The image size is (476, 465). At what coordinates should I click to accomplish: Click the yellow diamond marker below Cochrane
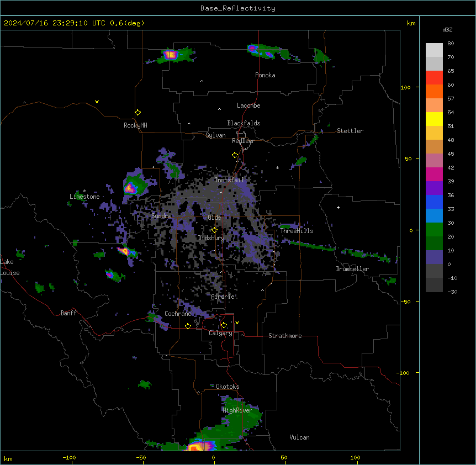pos(188,326)
